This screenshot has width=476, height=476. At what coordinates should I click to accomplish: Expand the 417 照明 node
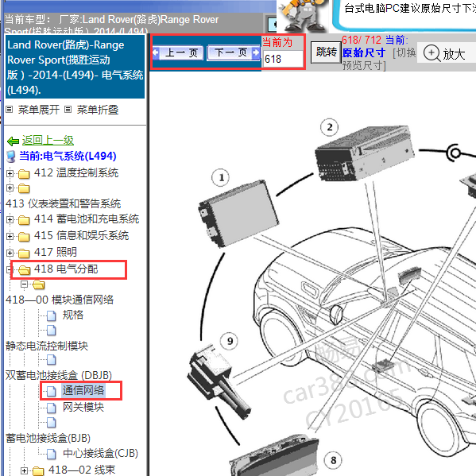click(x=10, y=253)
